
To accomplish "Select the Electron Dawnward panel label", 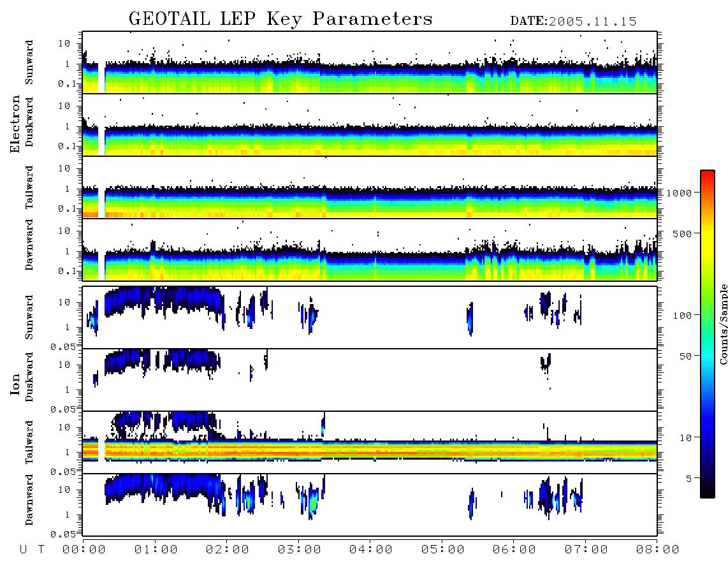I will 29,245.
